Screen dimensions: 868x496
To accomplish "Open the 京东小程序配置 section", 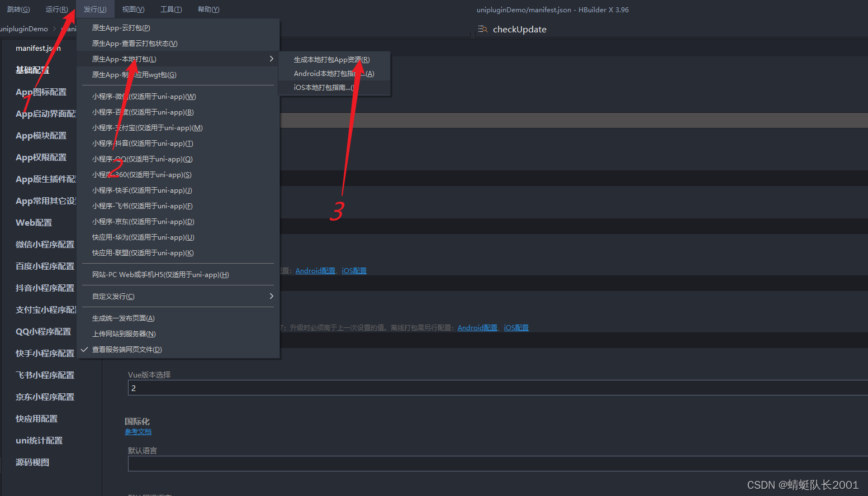I will pyautogui.click(x=45, y=397).
